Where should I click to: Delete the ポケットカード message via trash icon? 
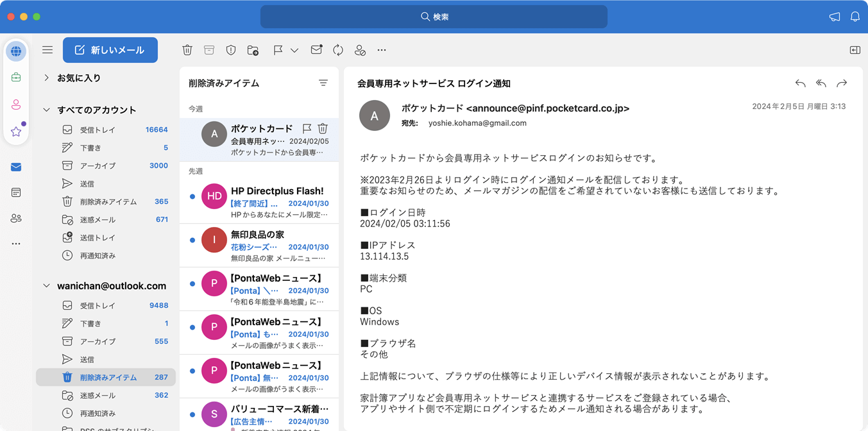(x=323, y=129)
